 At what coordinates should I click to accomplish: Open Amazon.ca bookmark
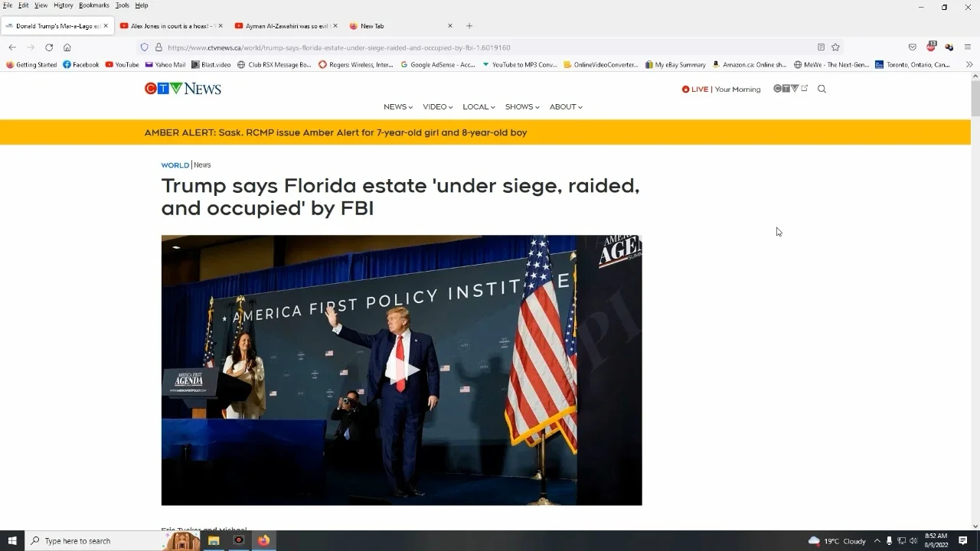(x=750, y=65)
